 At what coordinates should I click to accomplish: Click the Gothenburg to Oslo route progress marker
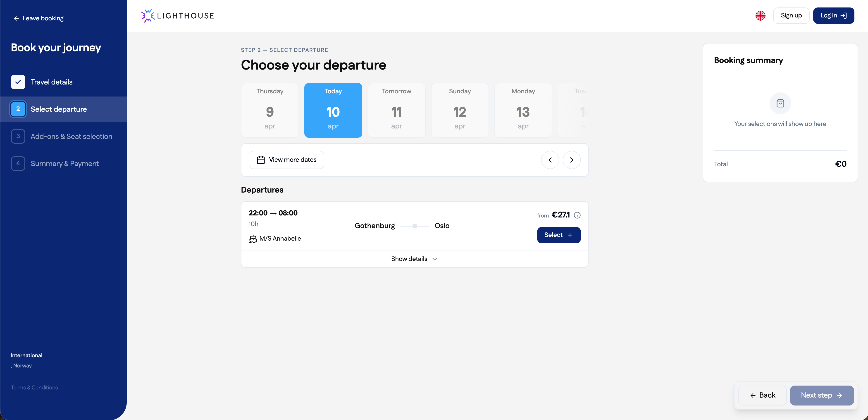point(415,226)
